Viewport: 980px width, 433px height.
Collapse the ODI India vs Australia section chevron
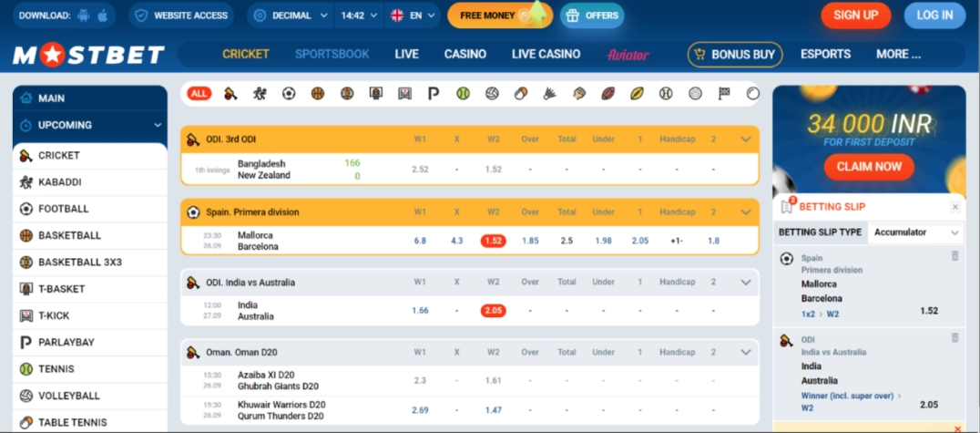tap(746, 283)
